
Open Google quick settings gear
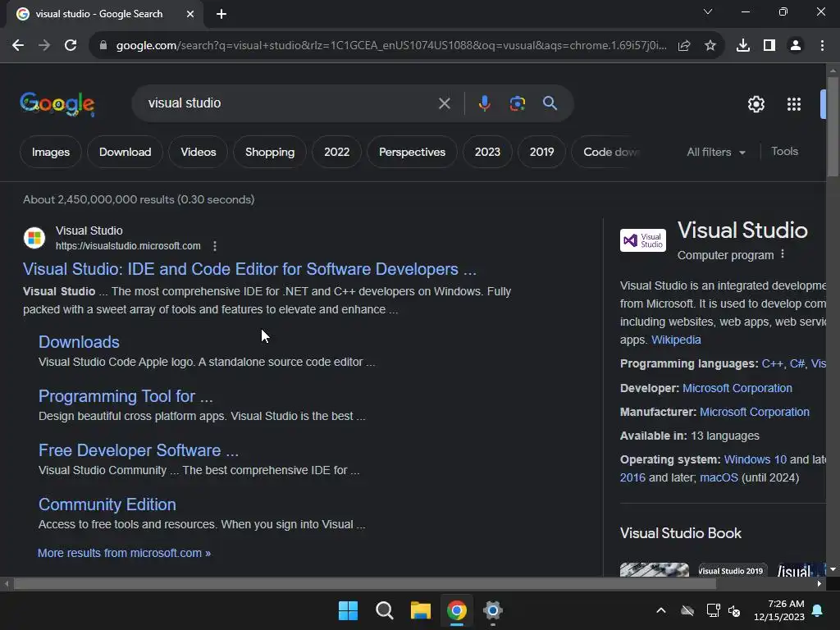coord(756,104)
